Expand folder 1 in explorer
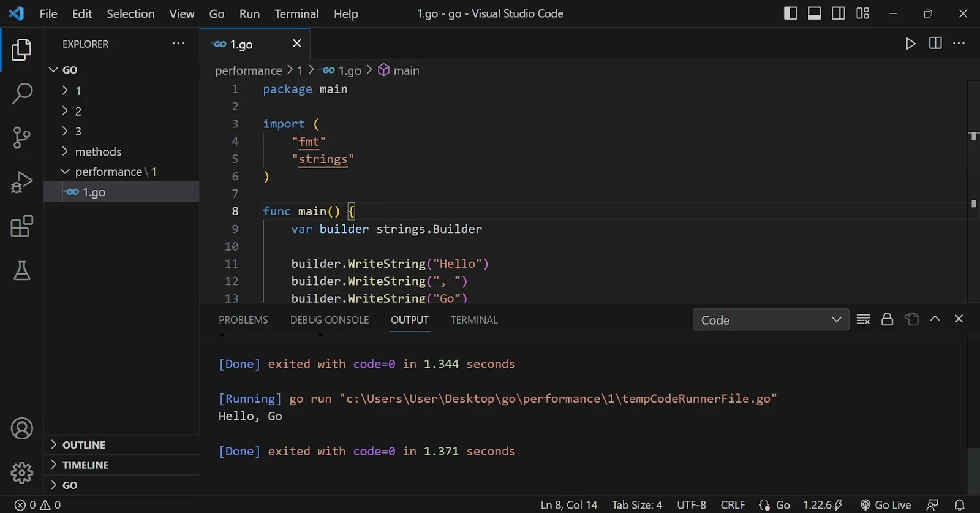This screenshot has width=980, height=513. click(122, 91)
